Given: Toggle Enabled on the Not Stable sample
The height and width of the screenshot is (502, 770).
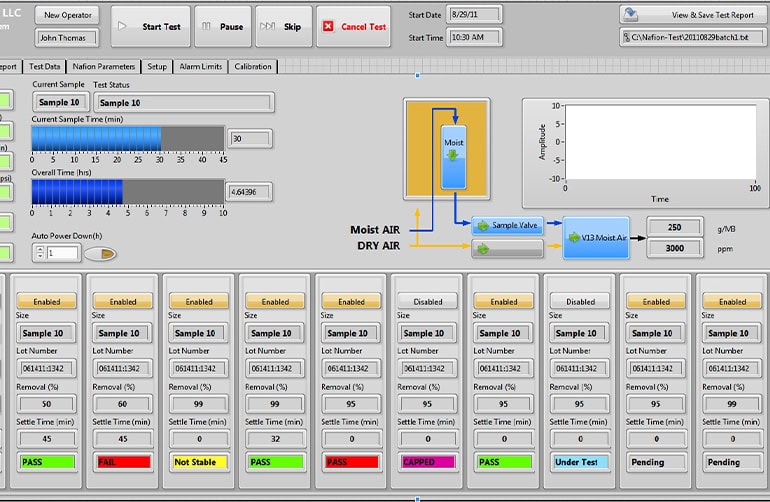Looking at the screenshot, I should (199, 301).
